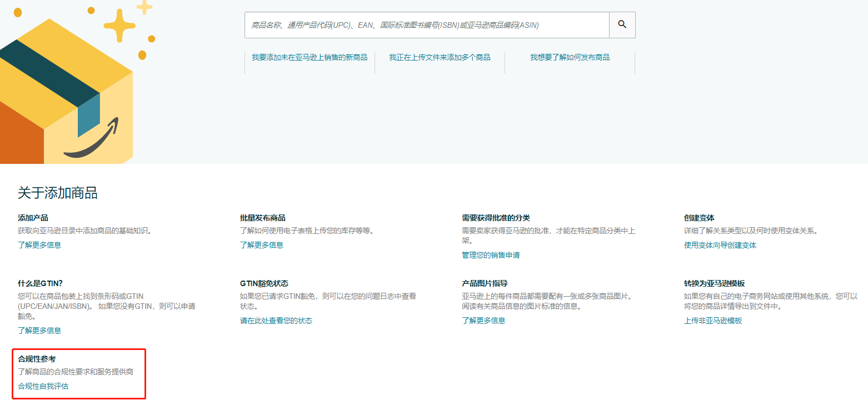Click the '添加产品' section title
The image size is (868, 405).
[33, 218]
